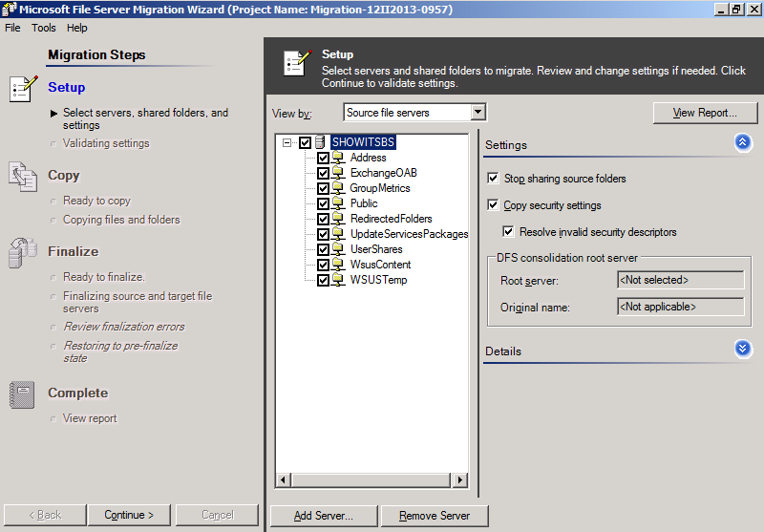Select the ExchangeOAB folder label
The width and height of the screenshot is (764, 532).
[x=384, y=173]
